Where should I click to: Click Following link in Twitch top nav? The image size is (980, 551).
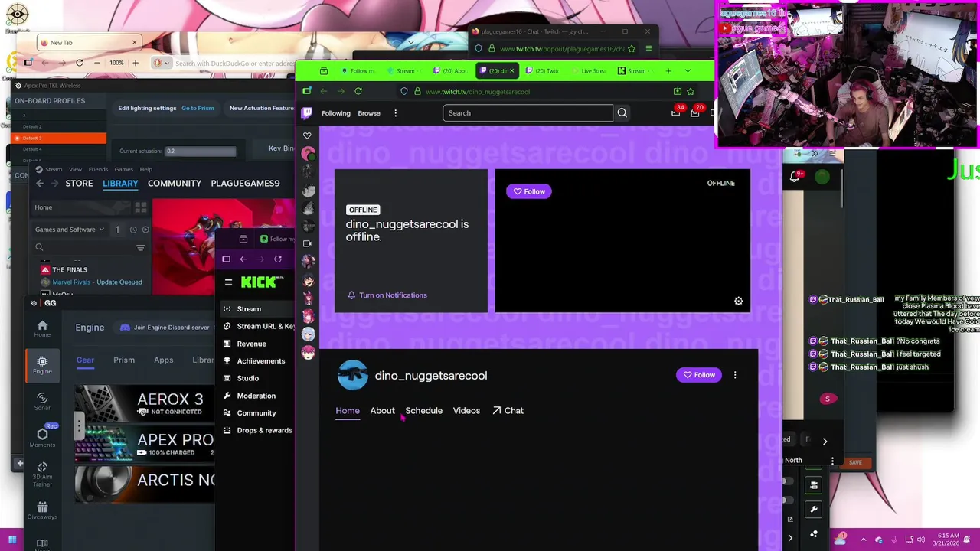(335, 113)
